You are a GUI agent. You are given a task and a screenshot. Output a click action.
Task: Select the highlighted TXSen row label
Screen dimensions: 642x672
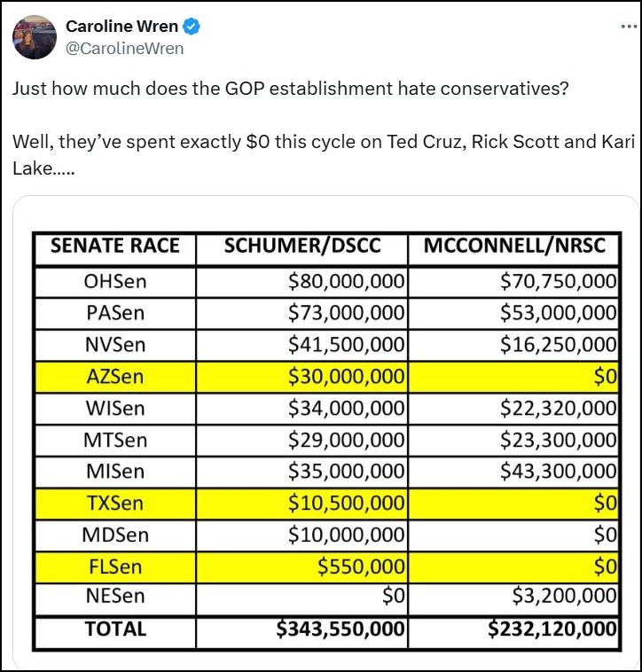[x=115, y=504]
